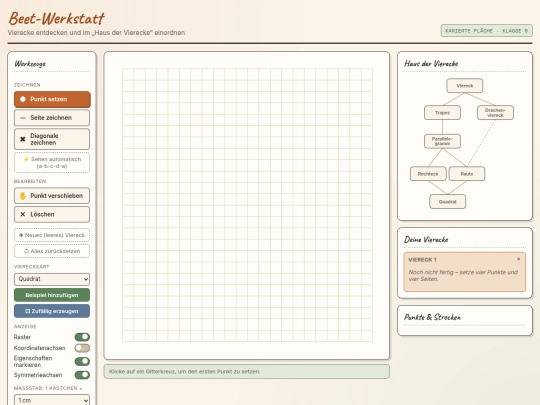
Task: Select the Punkt setzen tool
Action: coord(52,99)
